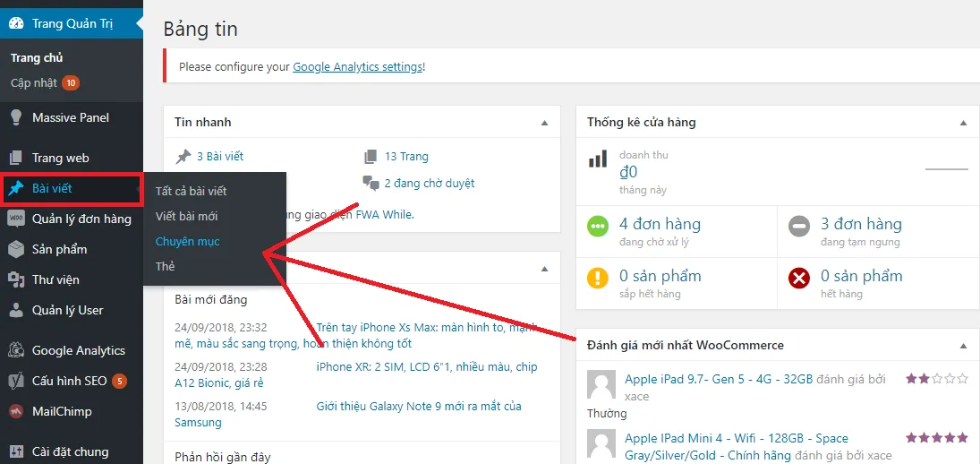Collapse the Thống kê cửa hàng widget
The height and width of the screenshot is (464, 980).
tap(963, 123)
